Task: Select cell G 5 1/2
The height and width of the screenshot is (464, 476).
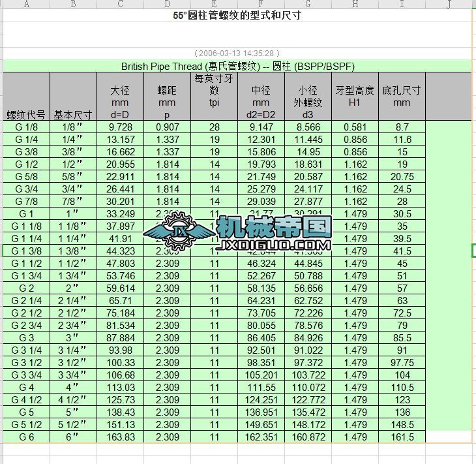Action: [27, 424]
